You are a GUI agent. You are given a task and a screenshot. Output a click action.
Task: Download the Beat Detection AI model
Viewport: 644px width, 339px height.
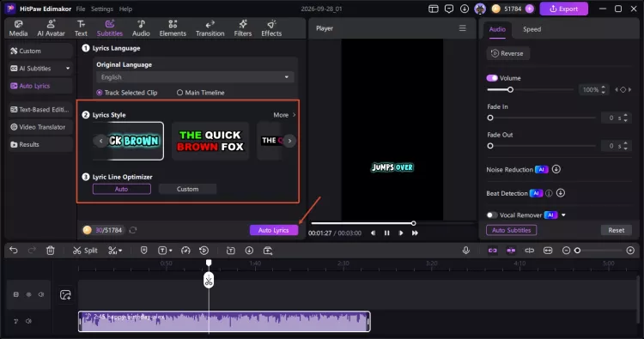[561, 193]
